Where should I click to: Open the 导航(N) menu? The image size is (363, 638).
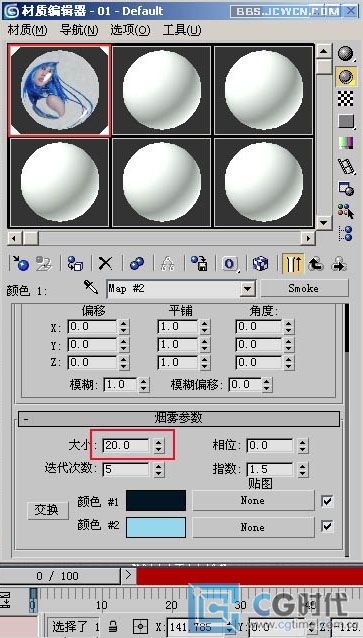click(79, 30)
